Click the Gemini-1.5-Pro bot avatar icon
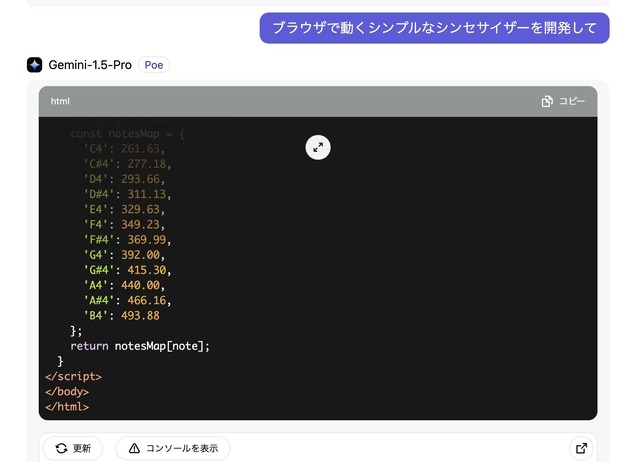 coord(35,65)
